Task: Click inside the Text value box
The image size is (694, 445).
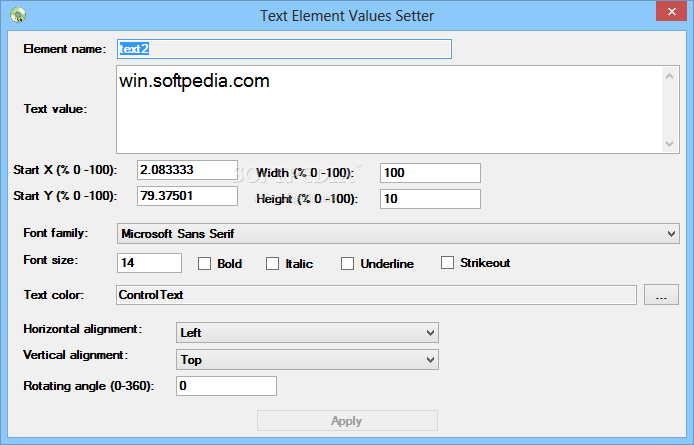Action: (x=389, y=109)
